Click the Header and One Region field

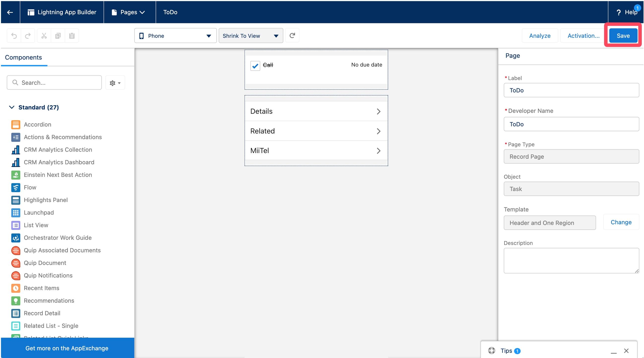[550, 223]
